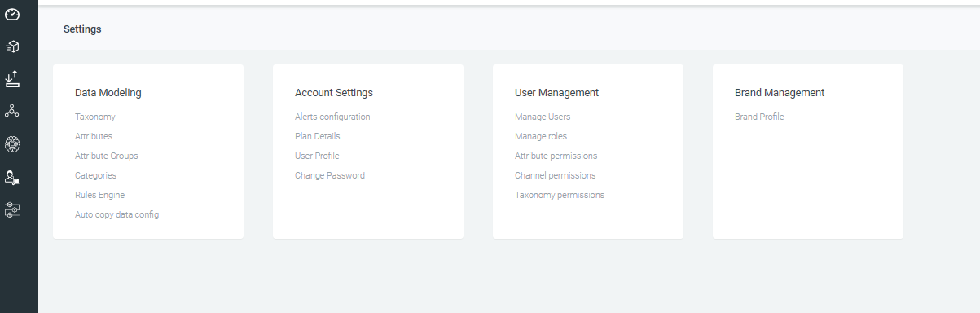980x313 pixels.
Task: Open the workflow settings icon in sidebar
Action: [x=12, y=210]
